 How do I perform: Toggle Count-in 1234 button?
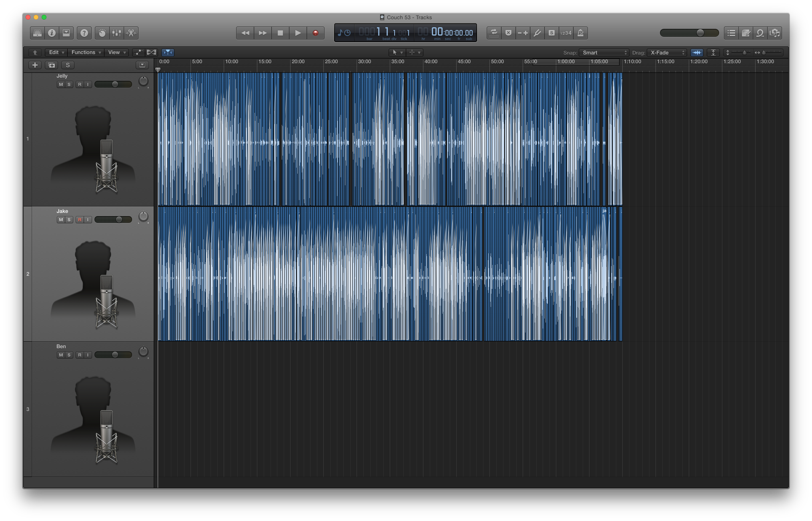pyautogui.click(x=566, y=33)
